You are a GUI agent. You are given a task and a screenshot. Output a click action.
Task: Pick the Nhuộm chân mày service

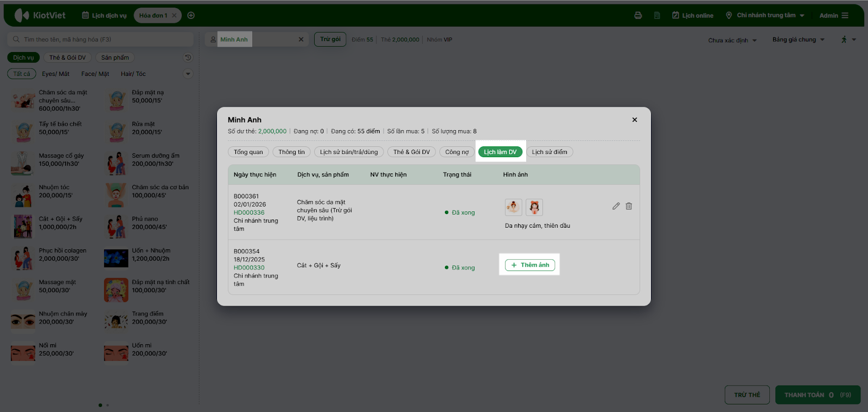pos(52,321)
